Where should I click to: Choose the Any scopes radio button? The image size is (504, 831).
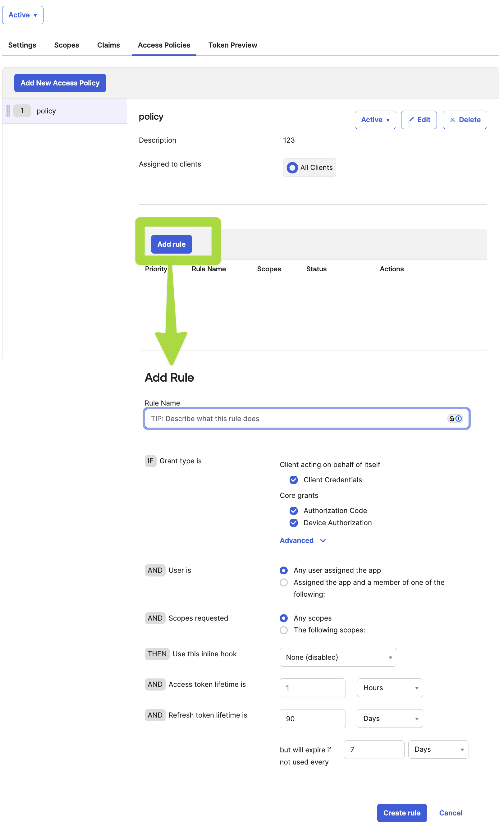pos(284,618)
